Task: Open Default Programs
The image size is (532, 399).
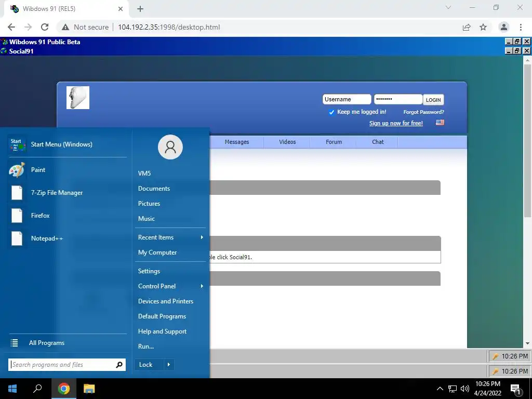Action: click(162, 316)
